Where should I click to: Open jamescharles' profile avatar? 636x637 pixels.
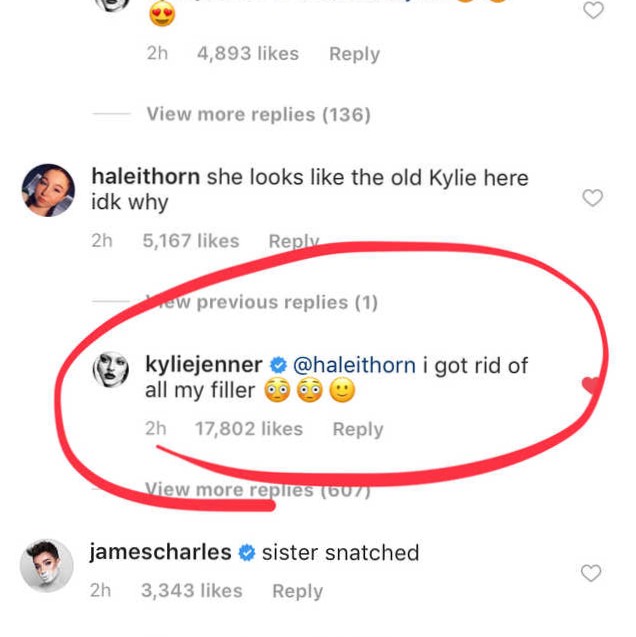(x=47, y=565)
